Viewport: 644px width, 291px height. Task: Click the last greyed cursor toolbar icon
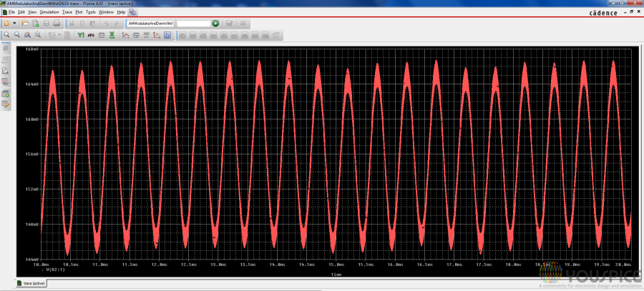click(276, 35)
